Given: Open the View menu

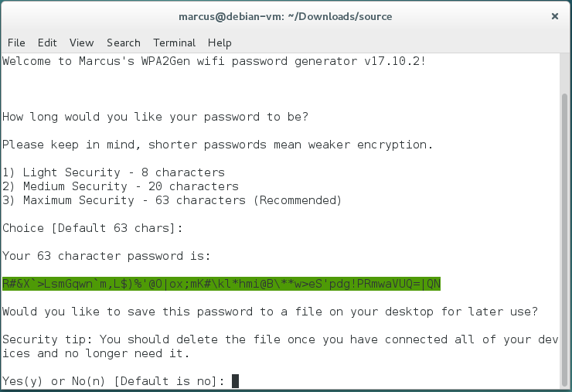Looking at the screenshot, I should click(x=81, y=43).
